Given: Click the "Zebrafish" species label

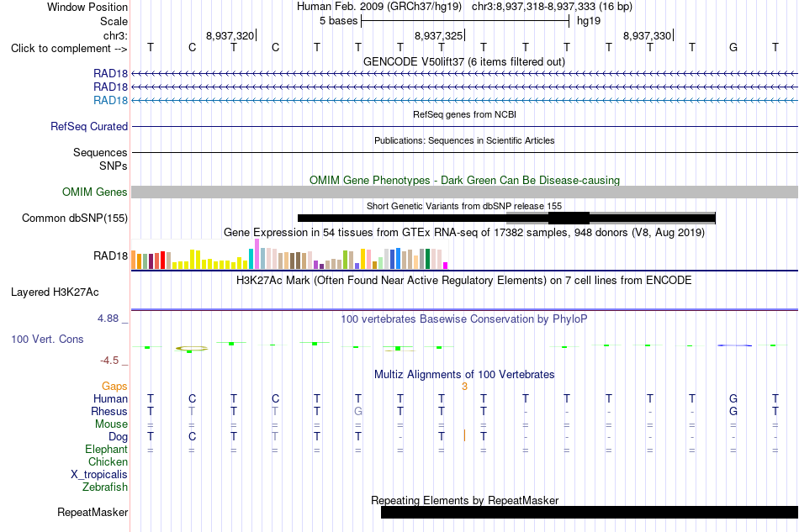Looking at the screenshot, I should [x=104, y=487].
